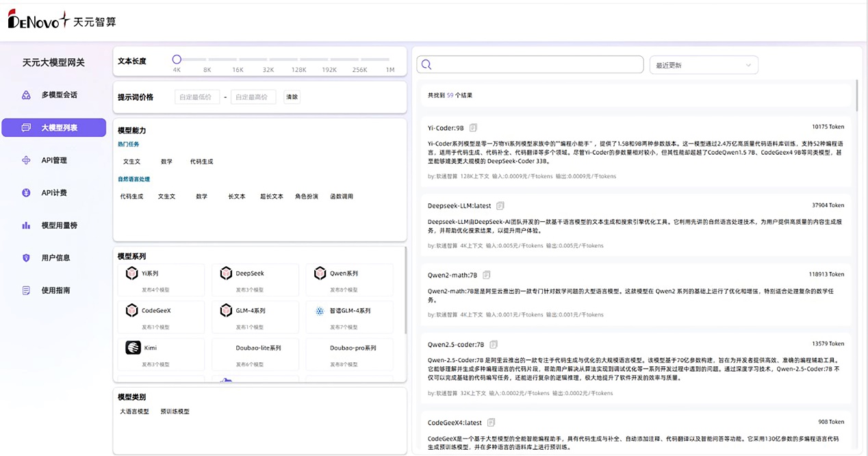Open the 使用指南 guide icon

tap(25, 290)
